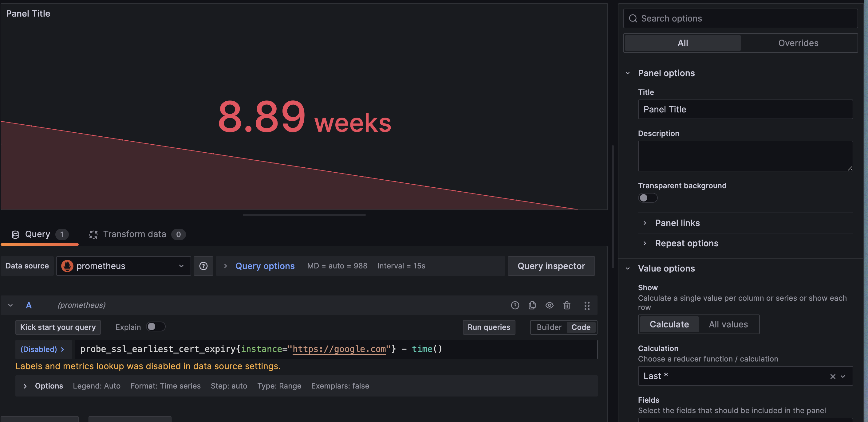Viewport: 868px width, 422px height.
Task: Expand the Panel links section
Action: pyautogui.click(x=677, y=223)
